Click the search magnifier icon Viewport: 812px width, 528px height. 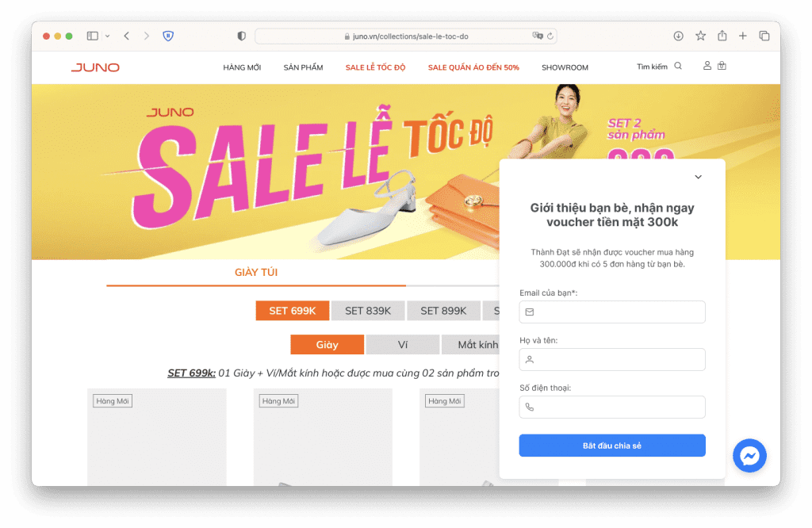point(678,67)
